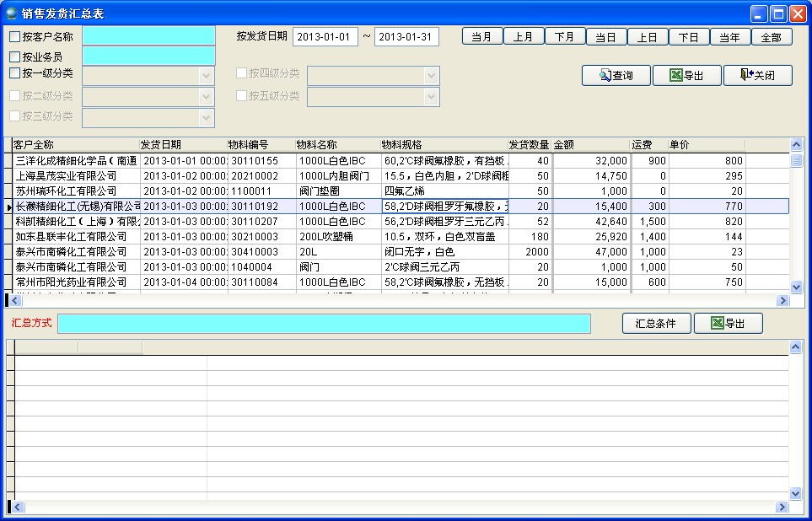Click the top 导出 export button

(686, 75)
